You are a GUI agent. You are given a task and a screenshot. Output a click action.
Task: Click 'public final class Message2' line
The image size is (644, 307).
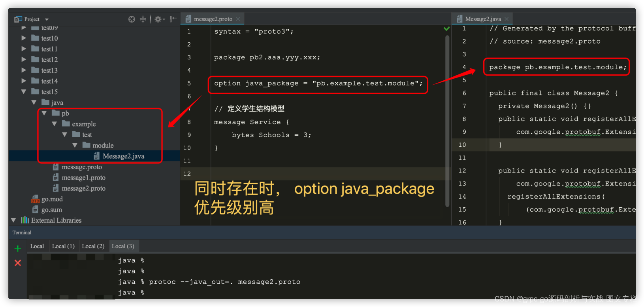[x=554, y=93]
